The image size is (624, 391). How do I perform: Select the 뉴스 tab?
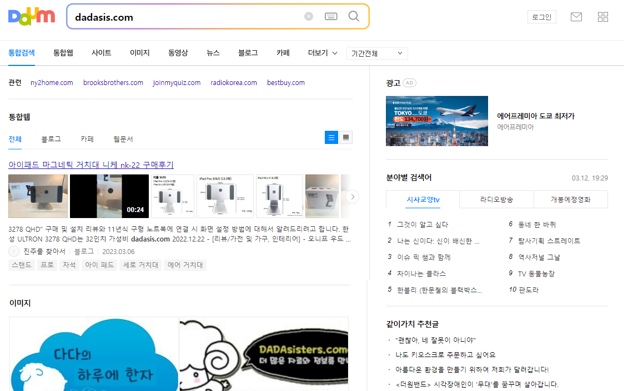tap(213, 53)
